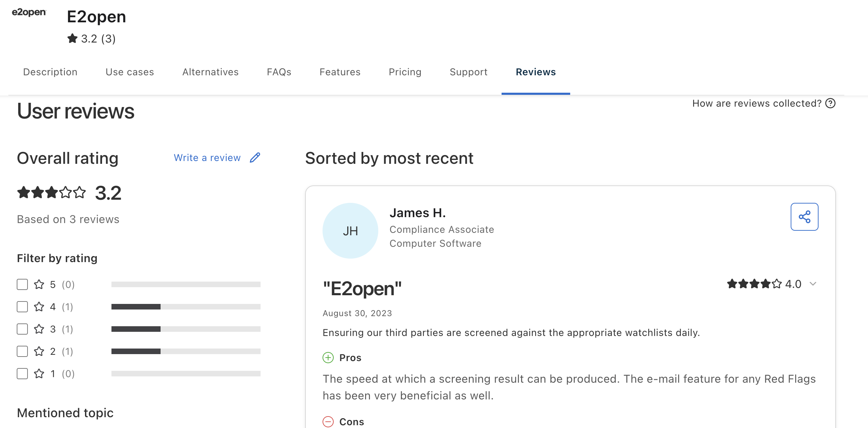Click the Based on 3 reviews text
The height and width of the screenshot is (428, 868).
[68, 219]
